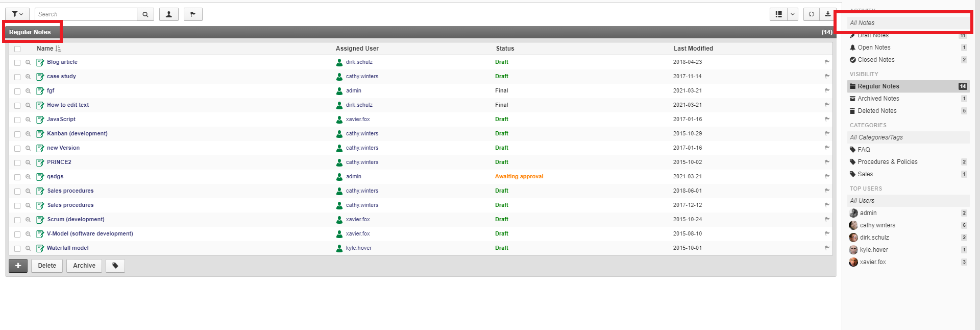980x330 pixels.
Task: Click into the Search input field
Action: coord(86,14)
